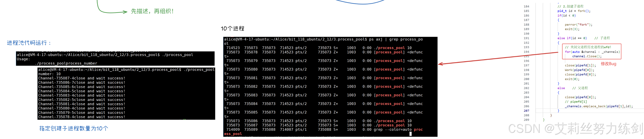Click the code line 'if(id < 0)'
Screen dimensions: 644x139
(567, 15)
